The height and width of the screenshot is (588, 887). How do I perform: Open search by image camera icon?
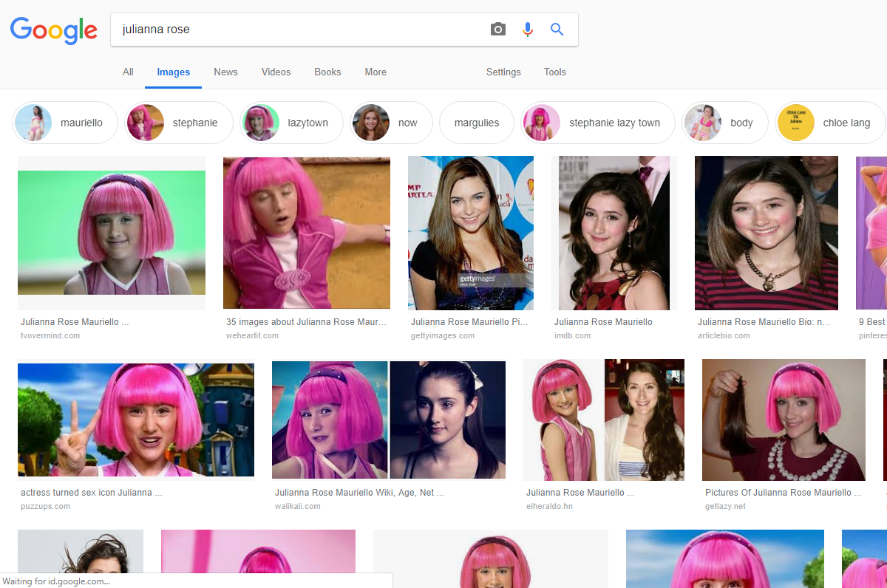point(498,30)
